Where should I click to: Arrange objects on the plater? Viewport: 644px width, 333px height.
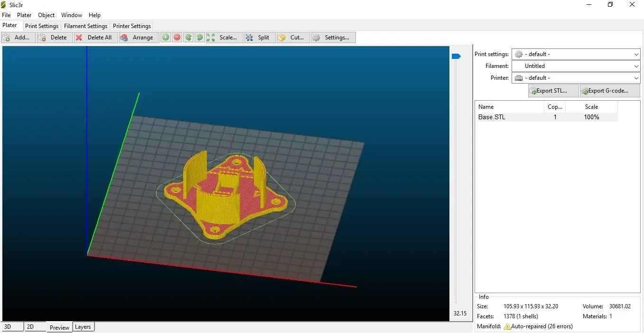pyautogui.click(x=139, y=38)
